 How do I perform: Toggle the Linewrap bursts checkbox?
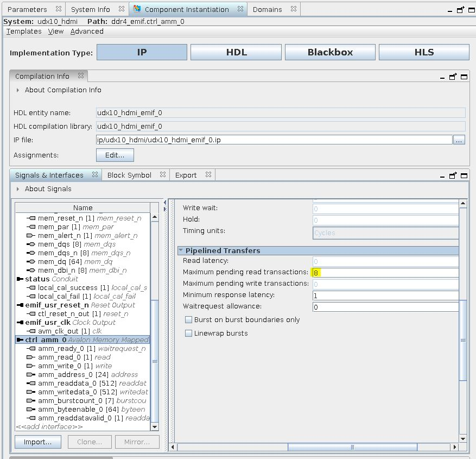[189, 333]
